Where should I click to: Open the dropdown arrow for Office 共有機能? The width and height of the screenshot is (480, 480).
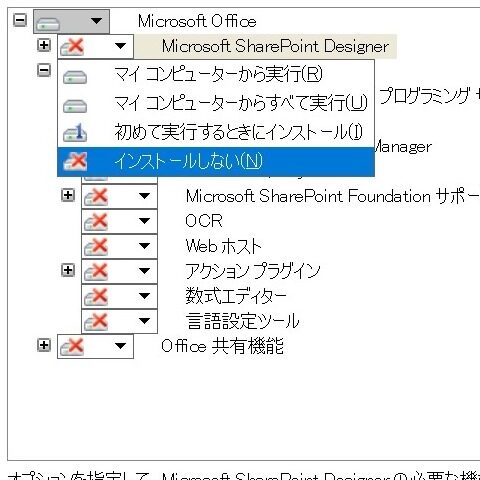click(x=120, y=346)
